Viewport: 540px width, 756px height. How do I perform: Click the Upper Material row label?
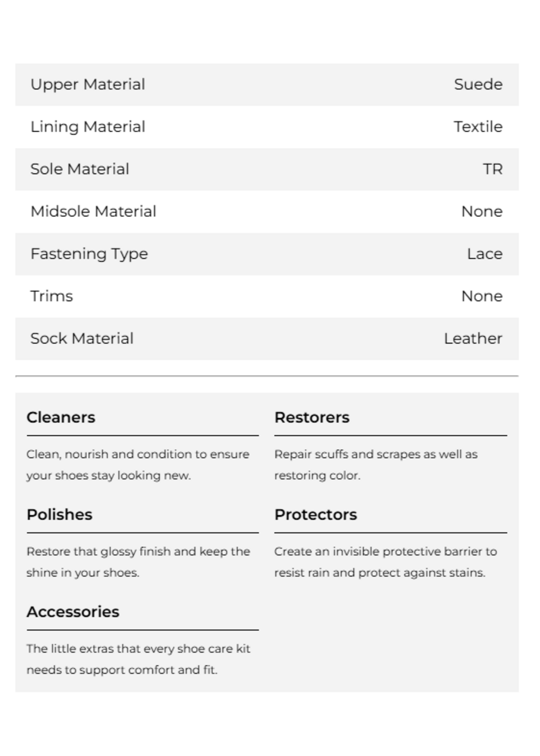pyautogui.click(x=88, y=84)
